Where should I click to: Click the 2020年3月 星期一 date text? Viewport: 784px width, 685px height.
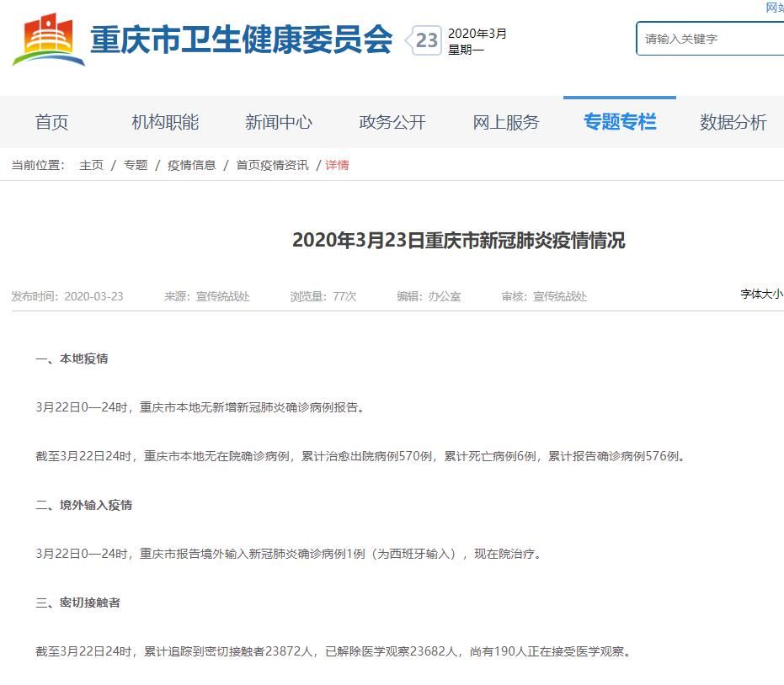click(x=477, y=41)
